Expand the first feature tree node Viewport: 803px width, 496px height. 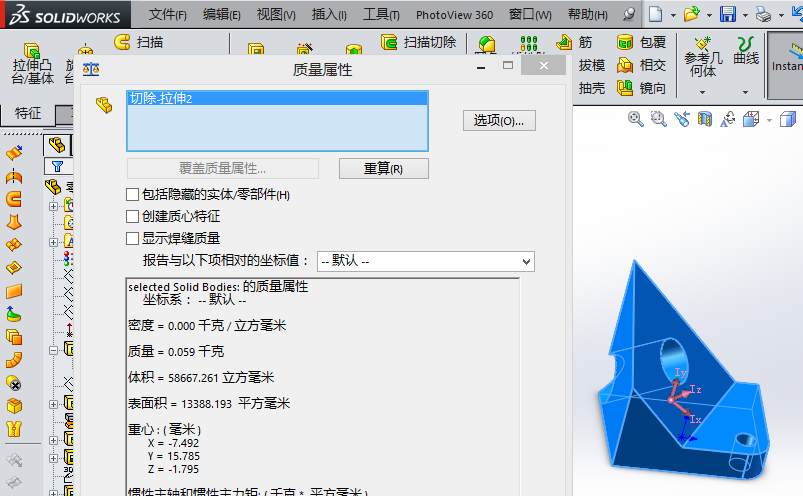pos(53,206)
